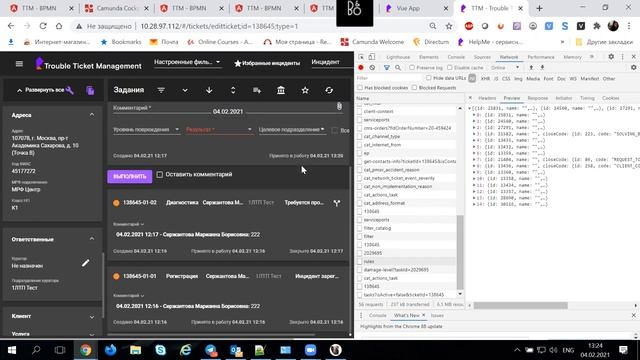Click the pencil edit icon next to Не назначен
Screen dimensions: 640x360
85,263
